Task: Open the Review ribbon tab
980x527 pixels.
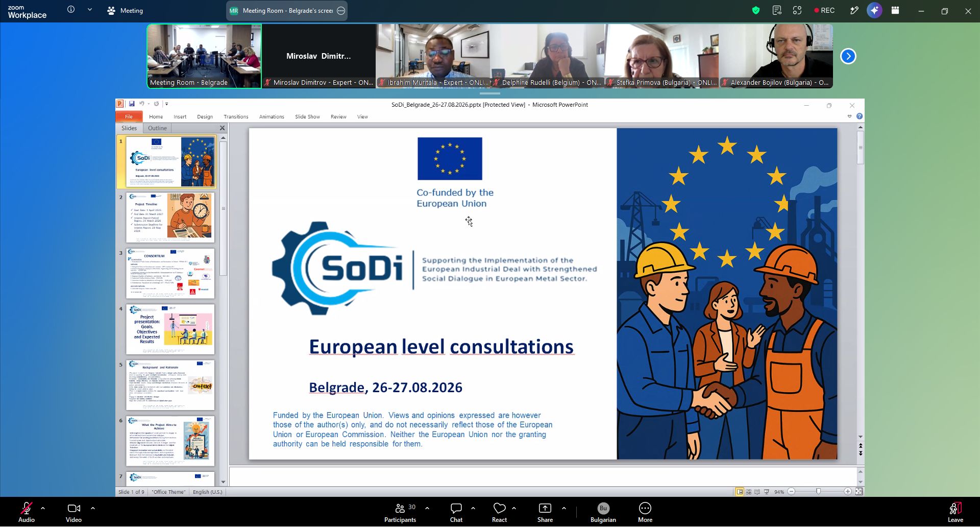Action: tap(338, 117)
